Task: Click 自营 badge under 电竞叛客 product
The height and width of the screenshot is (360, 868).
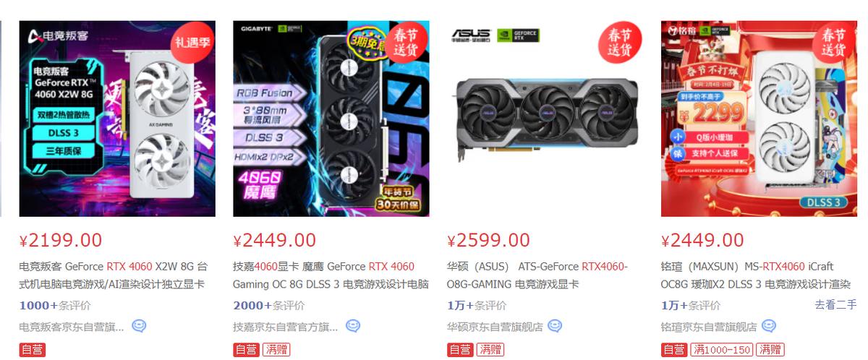Action: (32, 350)
